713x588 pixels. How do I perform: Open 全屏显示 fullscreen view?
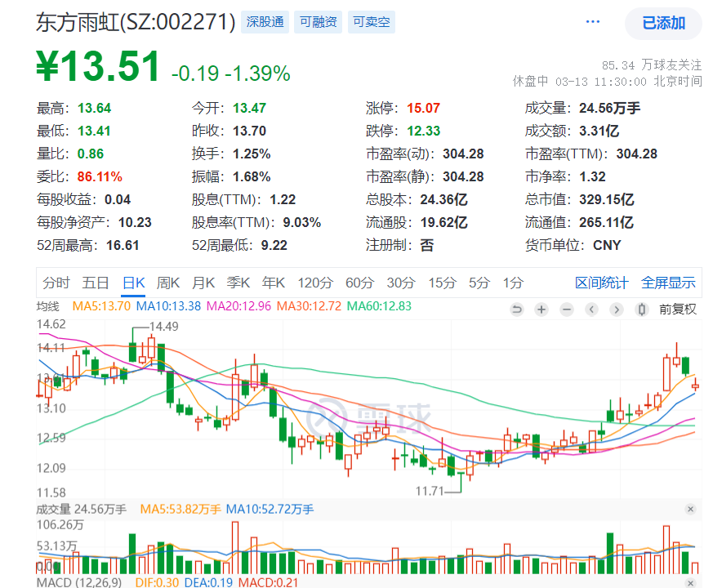pyautogui.click(x=668, y=283)
